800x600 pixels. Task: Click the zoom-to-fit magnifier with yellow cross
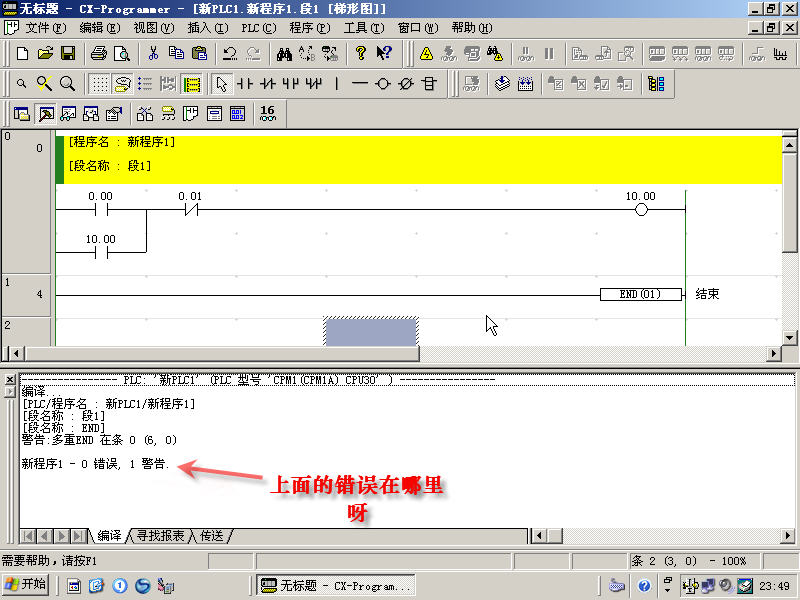[x=44, y=84]
